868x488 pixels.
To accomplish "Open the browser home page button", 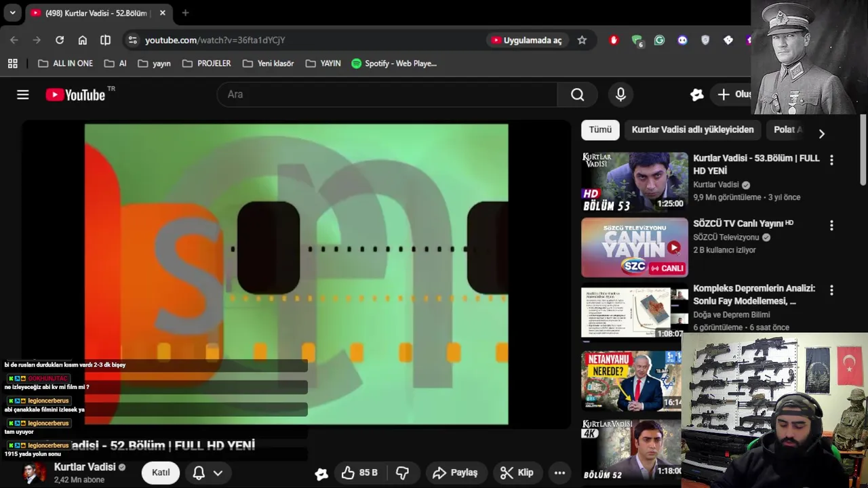I will pos(83,40).
